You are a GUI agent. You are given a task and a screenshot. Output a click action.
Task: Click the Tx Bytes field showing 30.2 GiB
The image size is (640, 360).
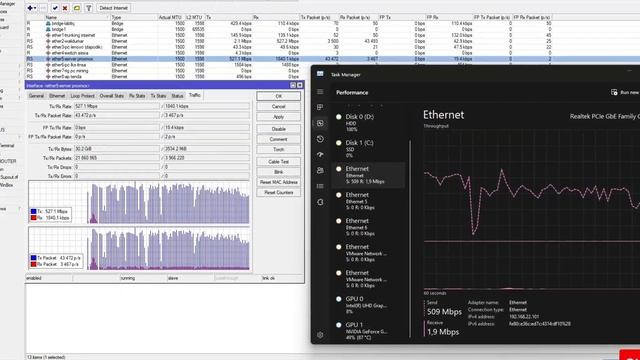117,149
